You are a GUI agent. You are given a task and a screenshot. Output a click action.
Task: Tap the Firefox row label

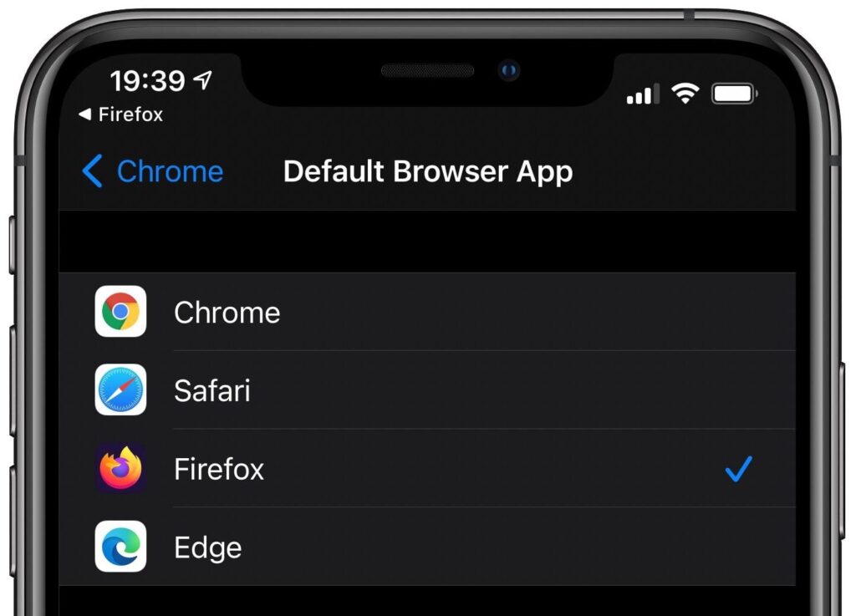click(219, 469)
